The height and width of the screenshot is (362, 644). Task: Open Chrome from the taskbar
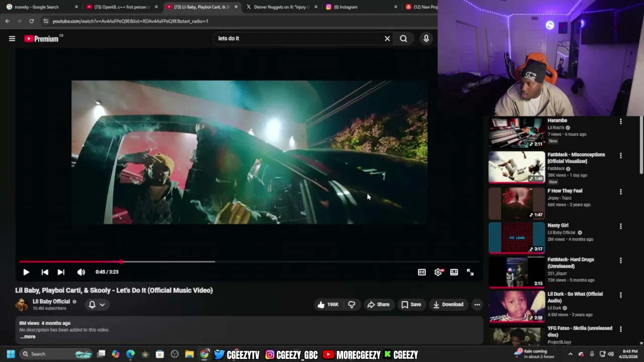(x=204, y=354)
